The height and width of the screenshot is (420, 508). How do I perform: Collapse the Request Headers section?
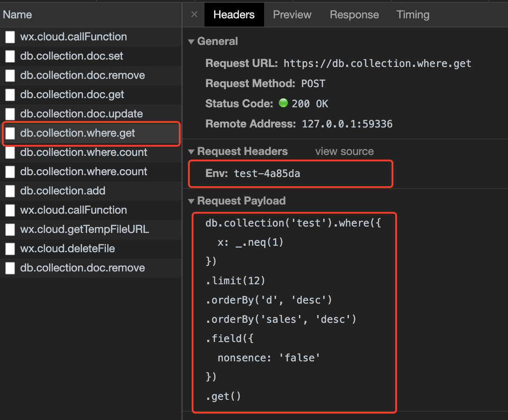pos(191,152)
